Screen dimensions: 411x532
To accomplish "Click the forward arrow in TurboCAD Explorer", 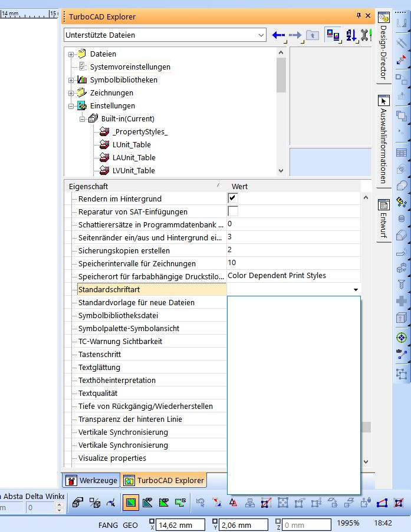I will click(295, 35).
